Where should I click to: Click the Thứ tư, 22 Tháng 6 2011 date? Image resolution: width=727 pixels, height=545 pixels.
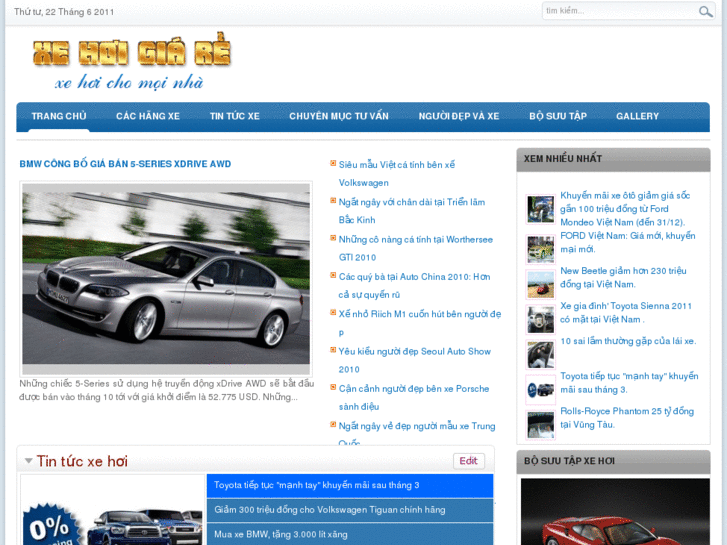point(64,12)
